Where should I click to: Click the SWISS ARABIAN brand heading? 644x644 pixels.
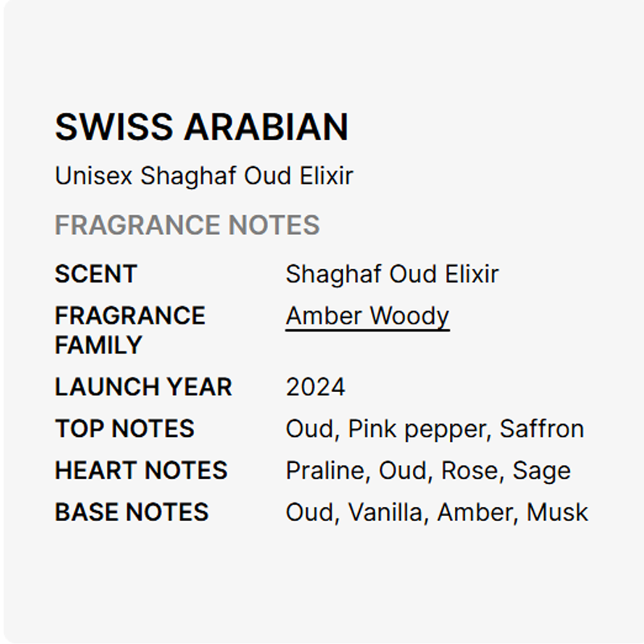(x=201, y=127)
